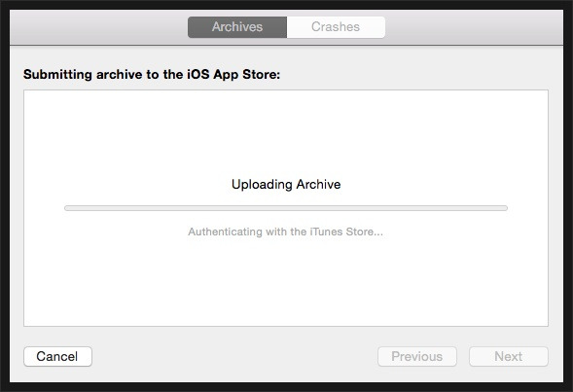Image resolution: width=573 pixels, height=392 pixels.
Task: Click the disabled Next button
Action: 509,356
